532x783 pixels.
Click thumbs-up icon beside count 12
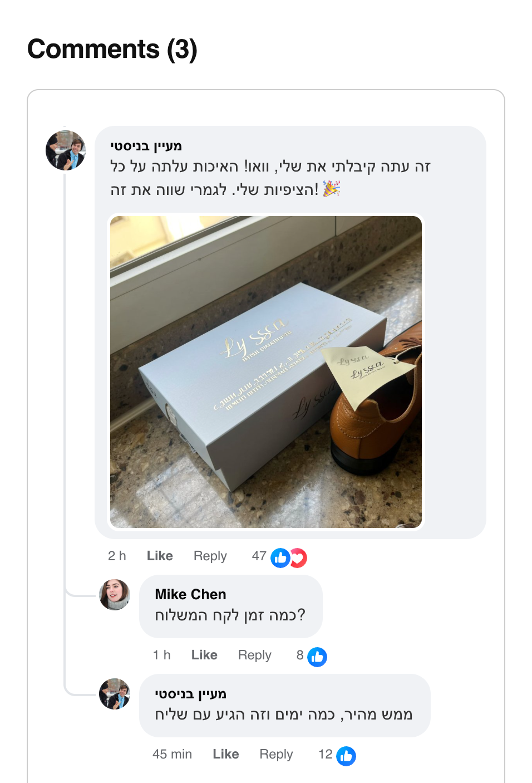pyautogui.click(x=346, y=756)
